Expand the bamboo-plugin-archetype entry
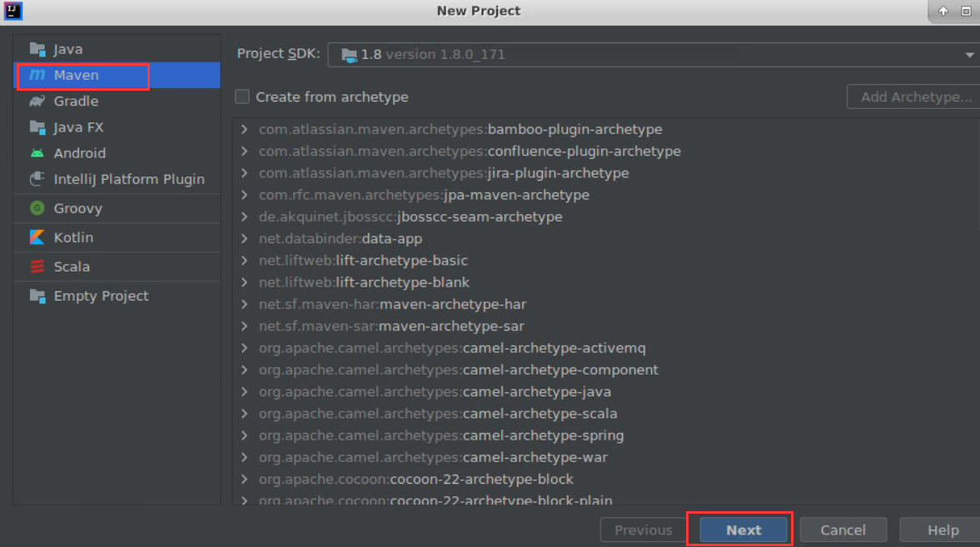The height and width of the screenshot is (547, 980). coord(244,130)
